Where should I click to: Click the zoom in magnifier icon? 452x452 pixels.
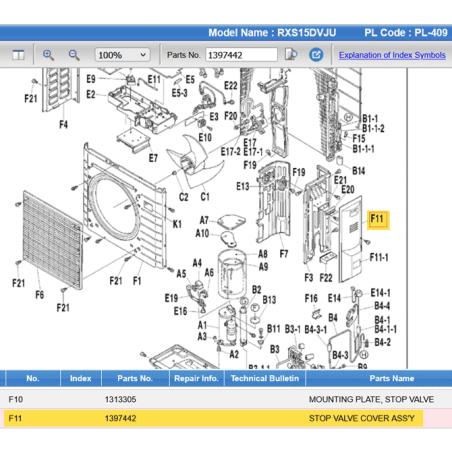pyautogui.click(x=49, y=55)
